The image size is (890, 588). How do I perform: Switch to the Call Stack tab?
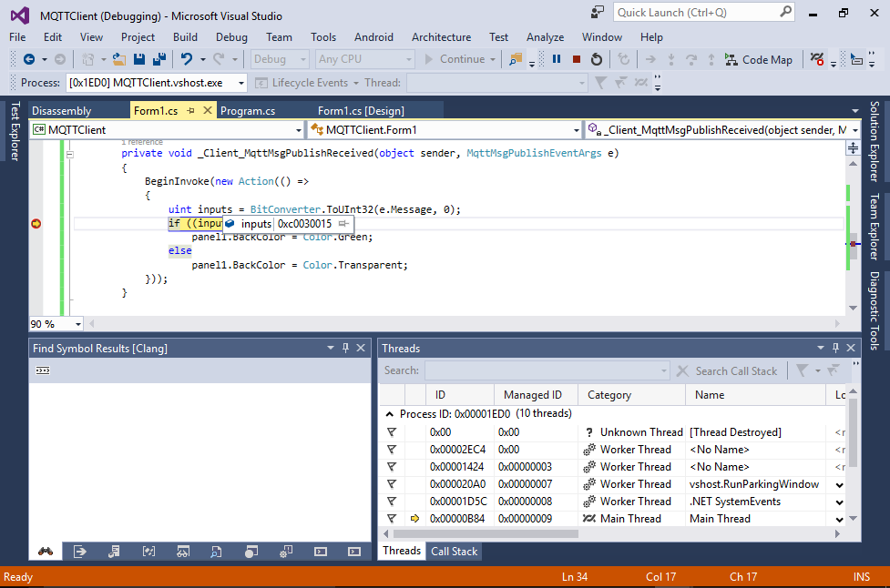click(454, 552)
